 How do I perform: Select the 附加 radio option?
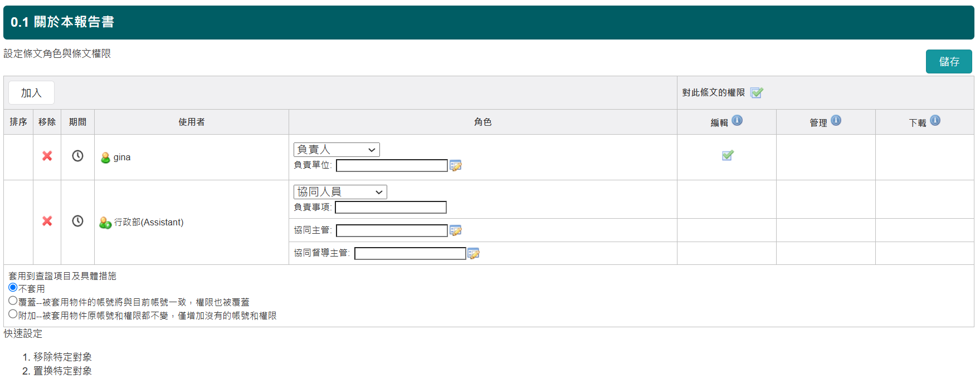click(13, 314)
